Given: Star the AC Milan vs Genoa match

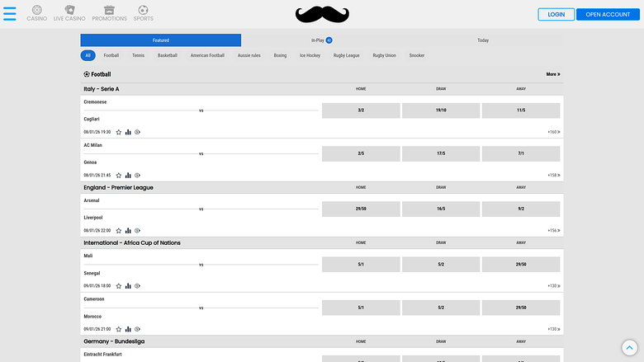Looking at the screenshot, I should [x=118, y=175].
